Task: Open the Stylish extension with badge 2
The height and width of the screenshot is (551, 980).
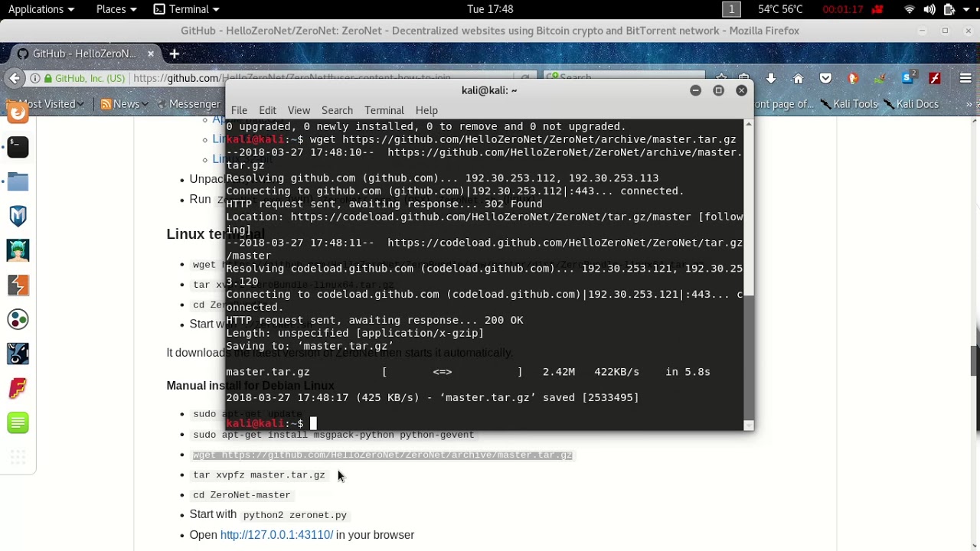Action: (908, 78)
